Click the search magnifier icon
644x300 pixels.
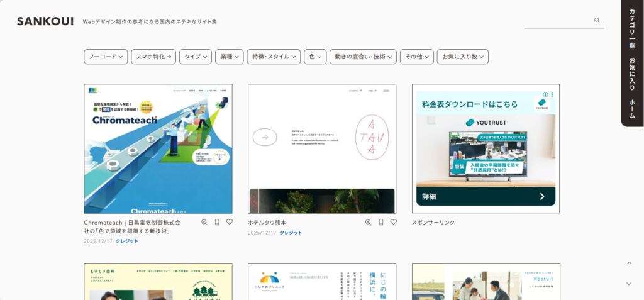coord(597,20)
